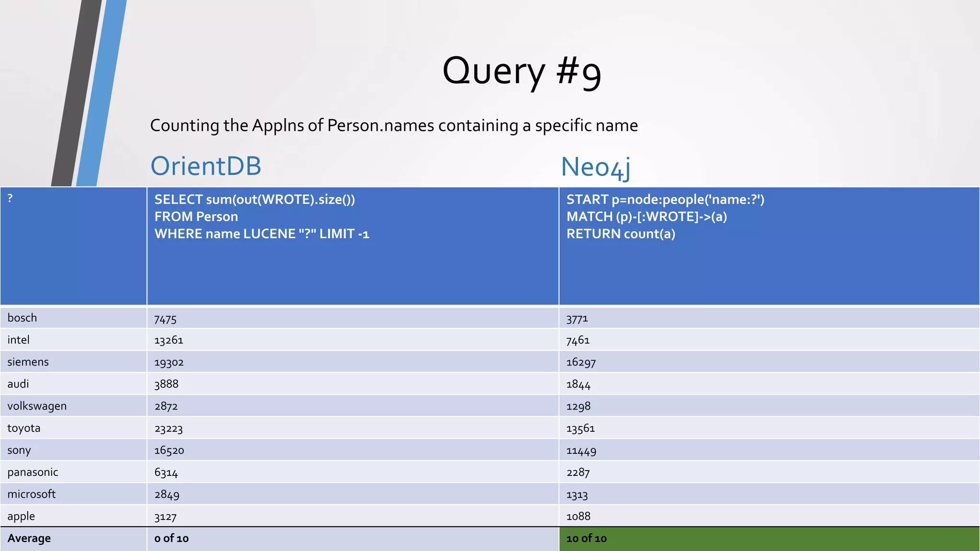
Task: Click the 'volkswagen' row label
Action: pyautogui.click(x=37, y=406)
